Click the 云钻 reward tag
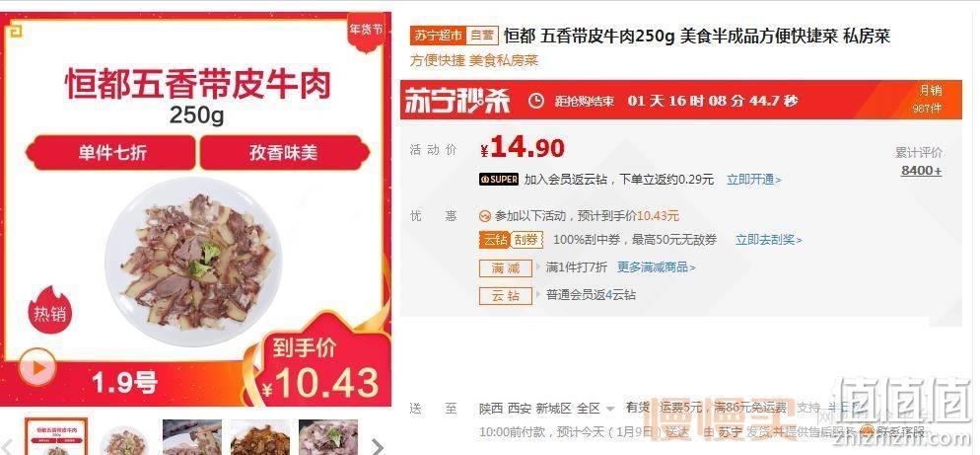 (506, 295)
